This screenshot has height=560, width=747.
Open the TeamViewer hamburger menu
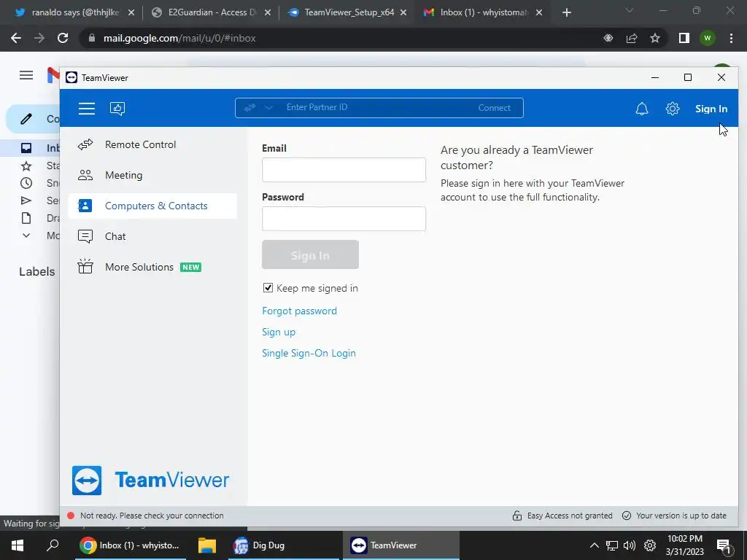(87, 109)
